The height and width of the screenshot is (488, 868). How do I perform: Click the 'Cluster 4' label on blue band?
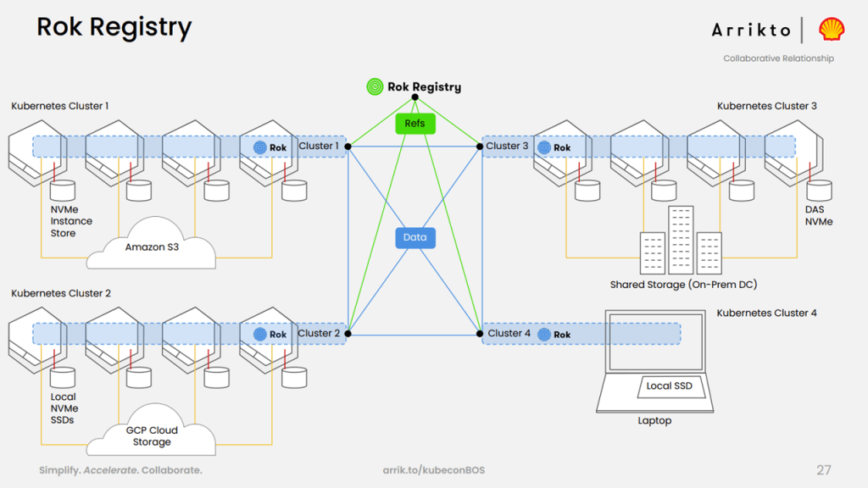509,333
